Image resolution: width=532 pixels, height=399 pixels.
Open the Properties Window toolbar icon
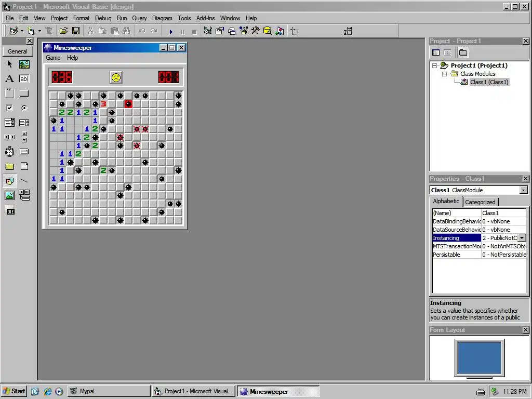[220, 31]
